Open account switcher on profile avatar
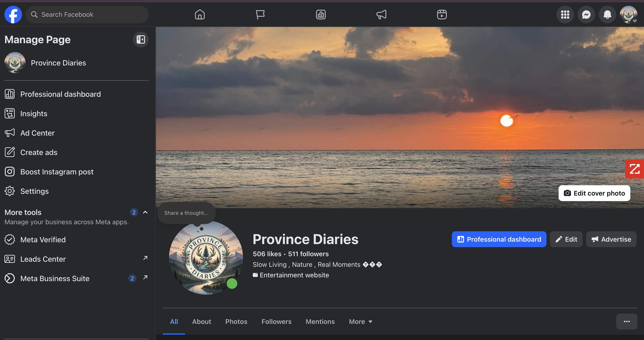 pyautogui.click(x=629, y=15)
